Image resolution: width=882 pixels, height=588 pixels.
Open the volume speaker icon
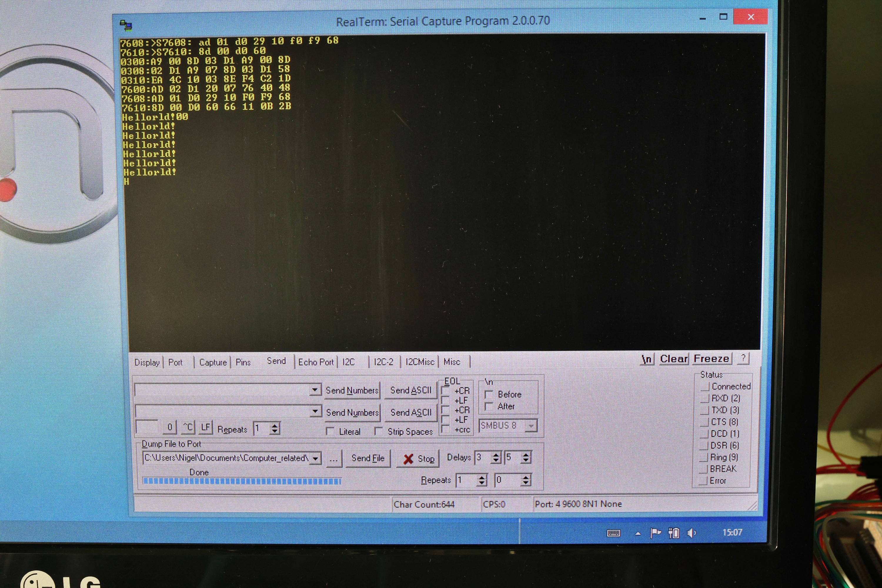[x=692, y=532]
